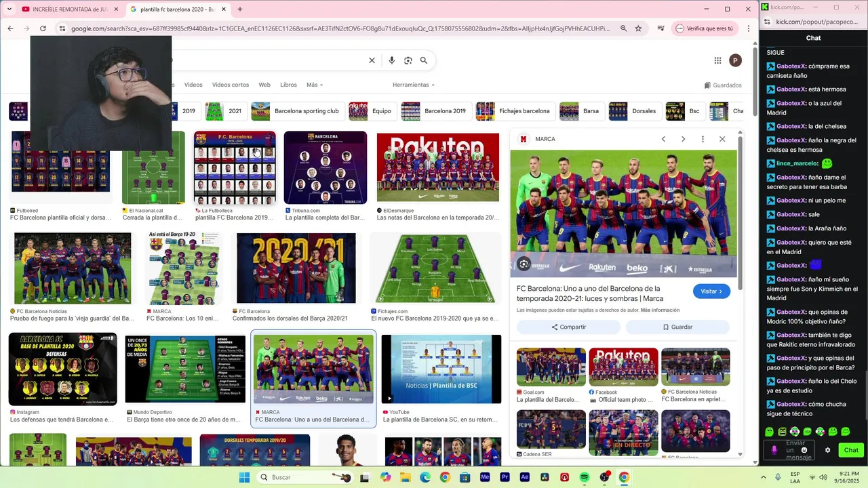Show next image in MARCA preview panel
The image size is (868, 488).
point(683,139)
